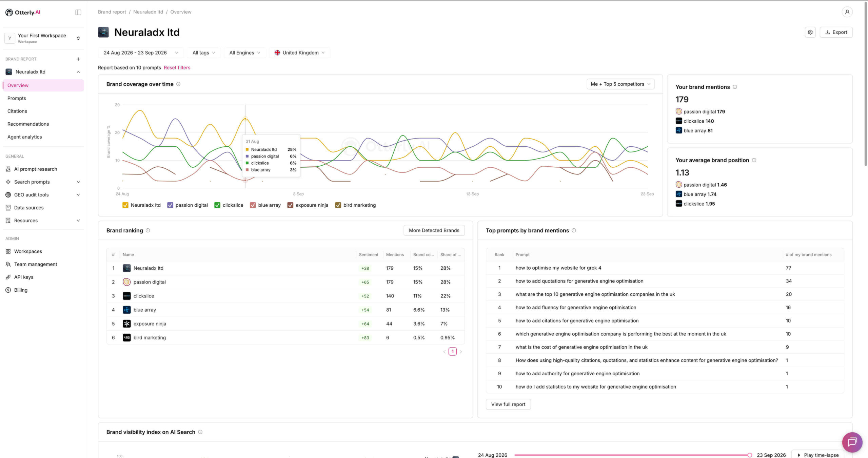The image size is (868, 458).
Task: Click Play time-lapse button
Action: tap(817, 455)
